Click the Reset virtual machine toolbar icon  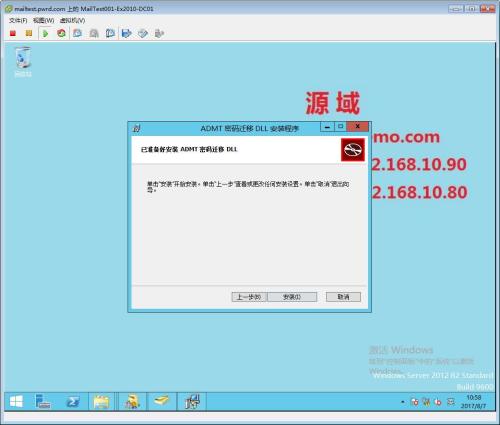[x=61, y=33]
